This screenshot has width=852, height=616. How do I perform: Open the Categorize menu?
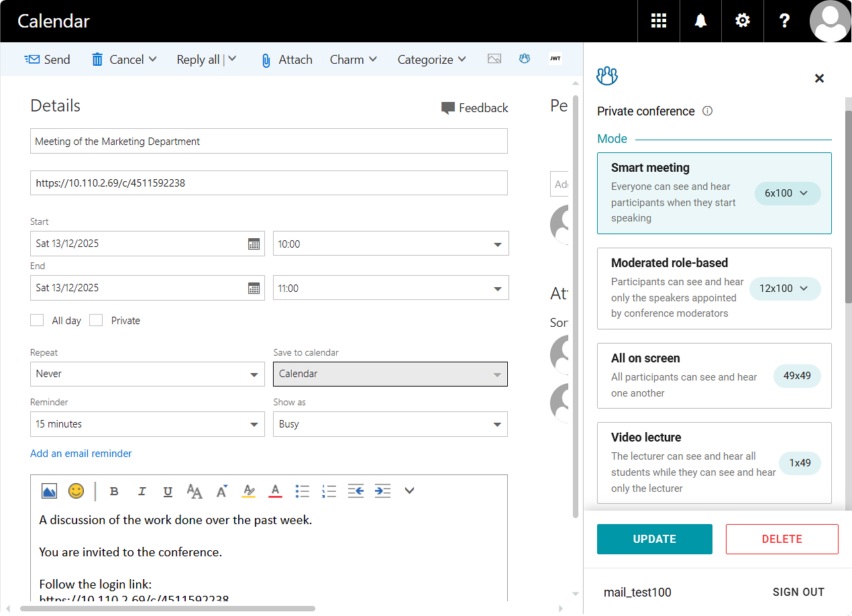[431, 60]
